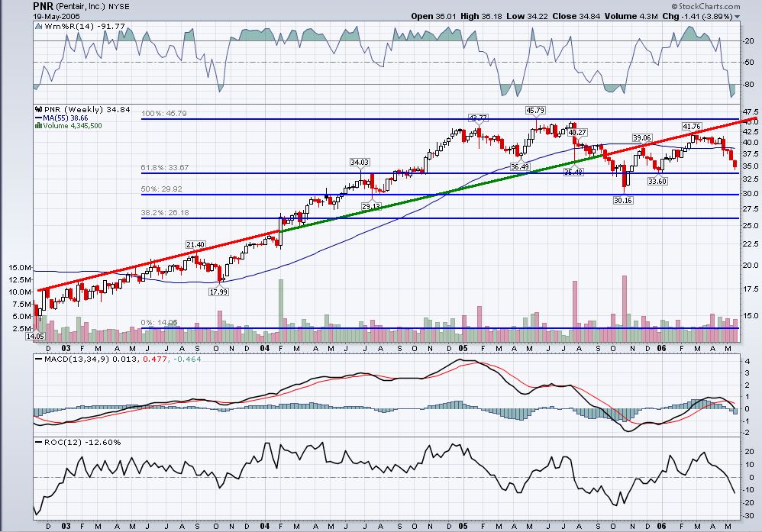The image size is (762, 532).
Task: Click the MACD histogram value -0.464
Action: [186, 360]
